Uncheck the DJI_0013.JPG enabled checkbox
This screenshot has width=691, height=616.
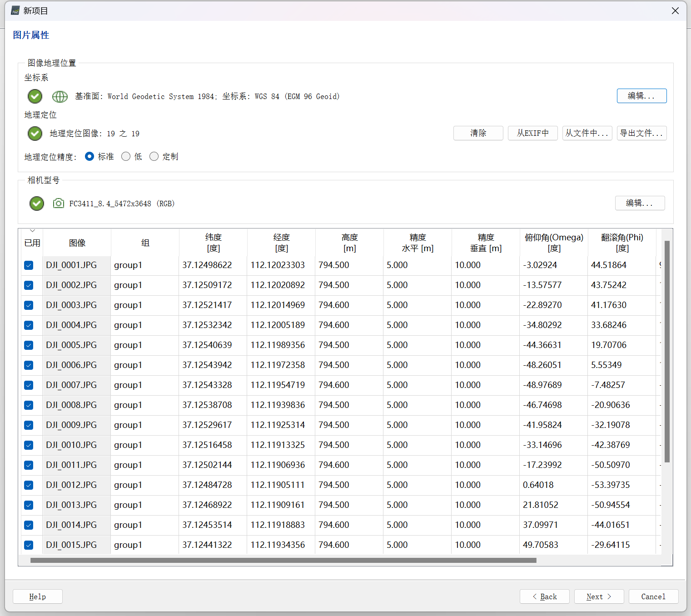pos(29,505)
